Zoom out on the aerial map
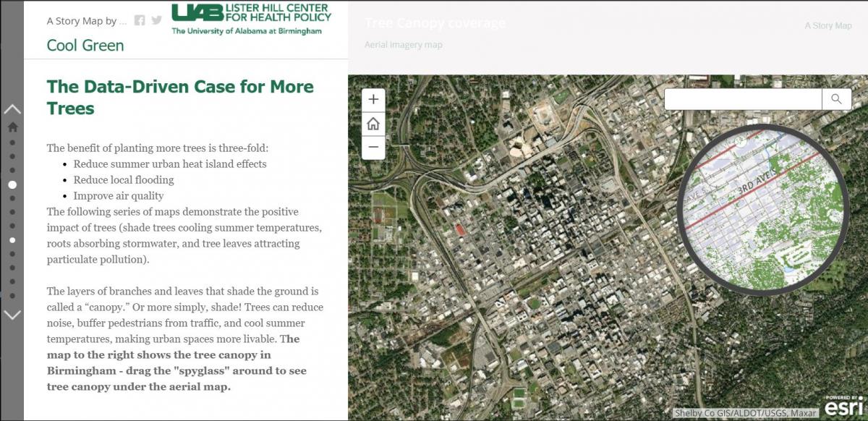868x421 pixels. 373,148
